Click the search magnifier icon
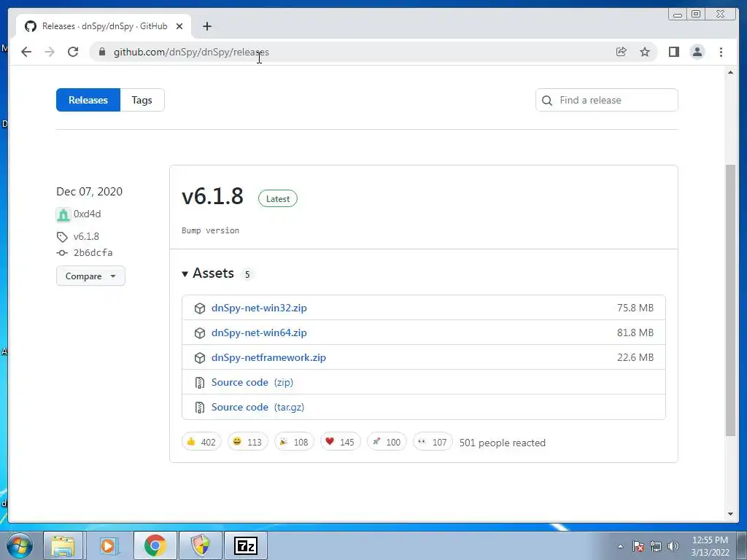The height and width of the screenshot is (560, 747). (x=547, y=101)
